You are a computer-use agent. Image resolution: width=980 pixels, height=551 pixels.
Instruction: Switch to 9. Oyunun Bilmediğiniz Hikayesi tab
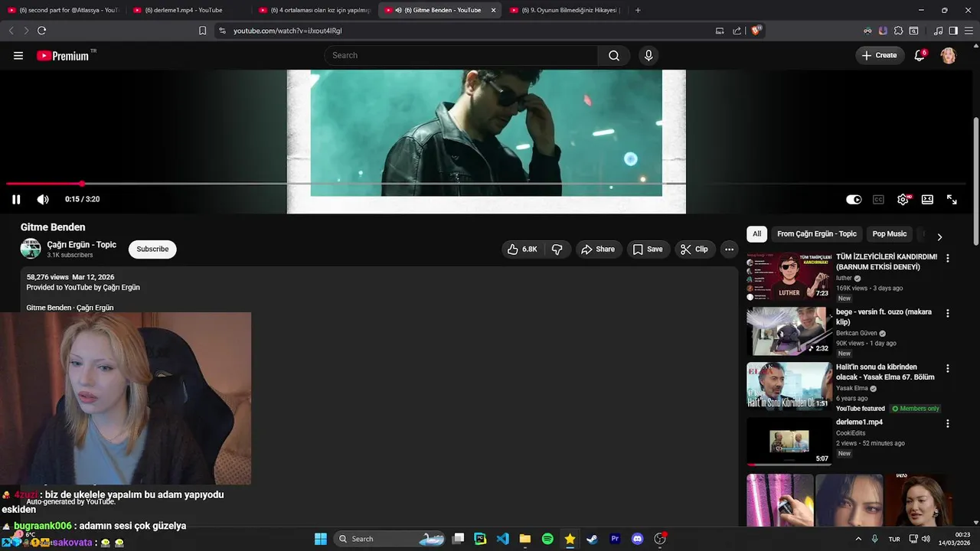coord(565,10)
